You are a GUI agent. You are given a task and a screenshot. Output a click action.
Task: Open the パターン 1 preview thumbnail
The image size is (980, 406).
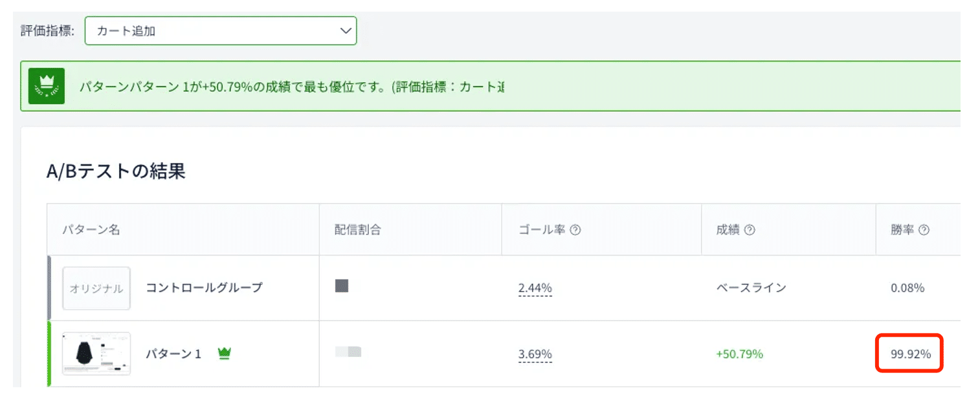click(96, 354)
